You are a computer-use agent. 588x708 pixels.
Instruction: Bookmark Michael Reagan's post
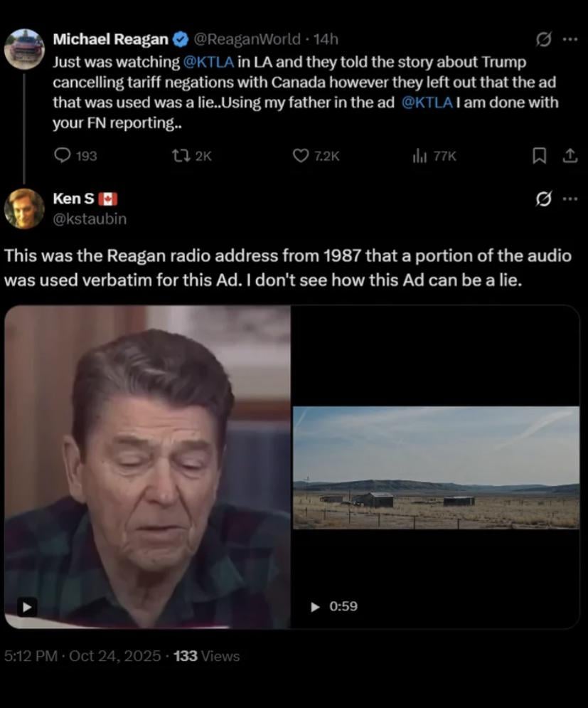coord(540,155)
